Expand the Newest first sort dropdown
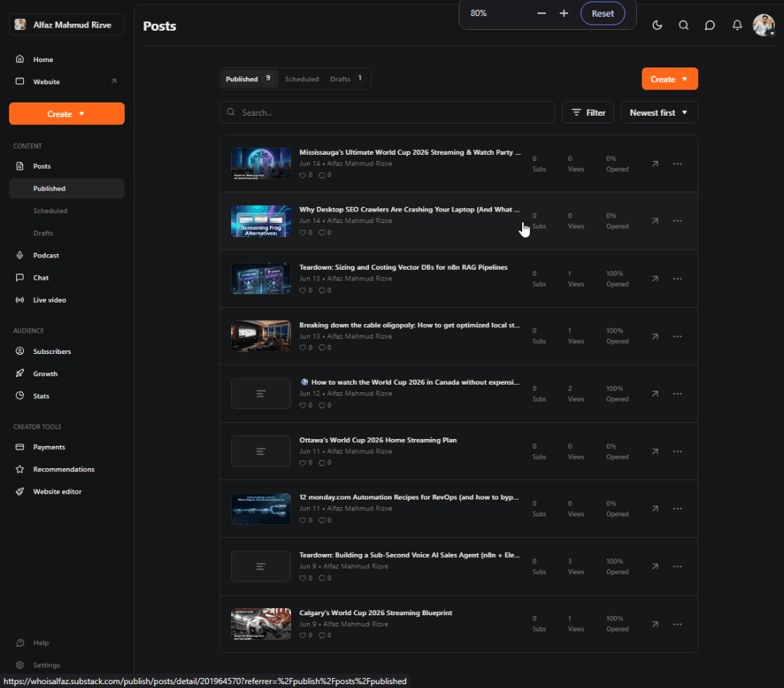Viewport: 784px width, 688px height. (659, 113)
